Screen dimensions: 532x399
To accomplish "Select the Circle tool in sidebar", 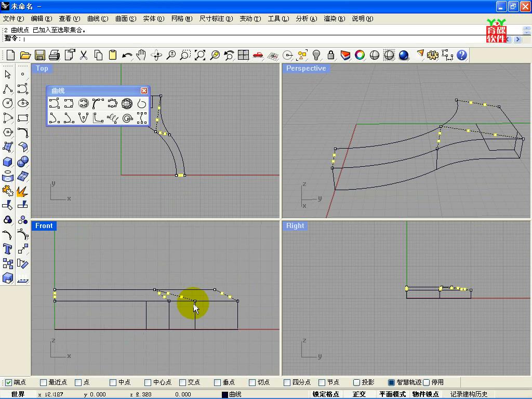I will pyautogui.click(x=7, y=103).
